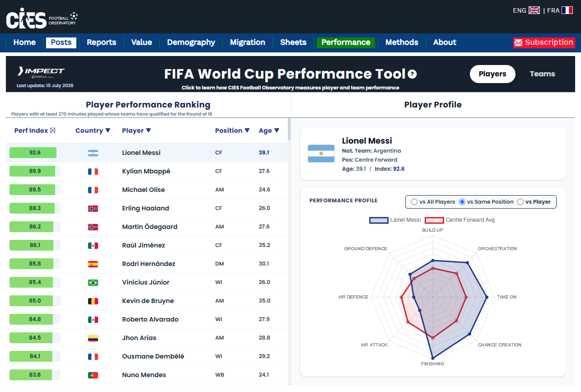Viewport: 581px width, 392px height.
Task: Click the France flag in Kylian Mbappé's row
Action: pos(93,172)
